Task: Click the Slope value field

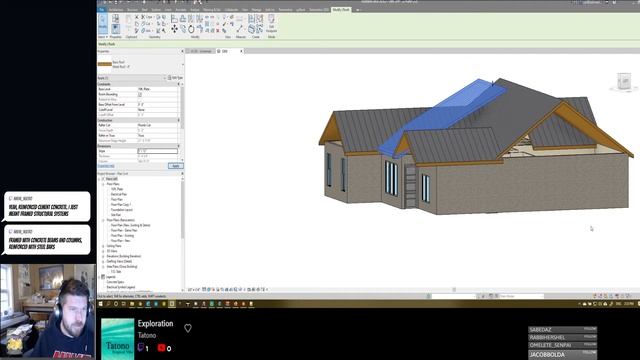Action: [158, 151]
